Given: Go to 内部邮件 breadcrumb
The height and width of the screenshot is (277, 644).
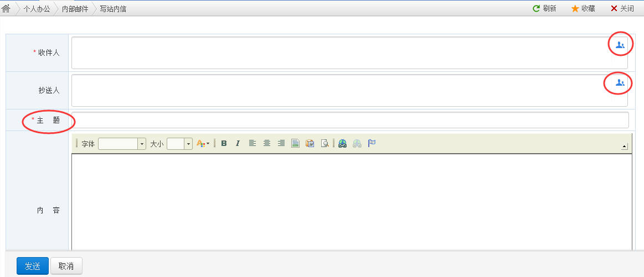Looking at the screenshot, I should coord(75,9).
